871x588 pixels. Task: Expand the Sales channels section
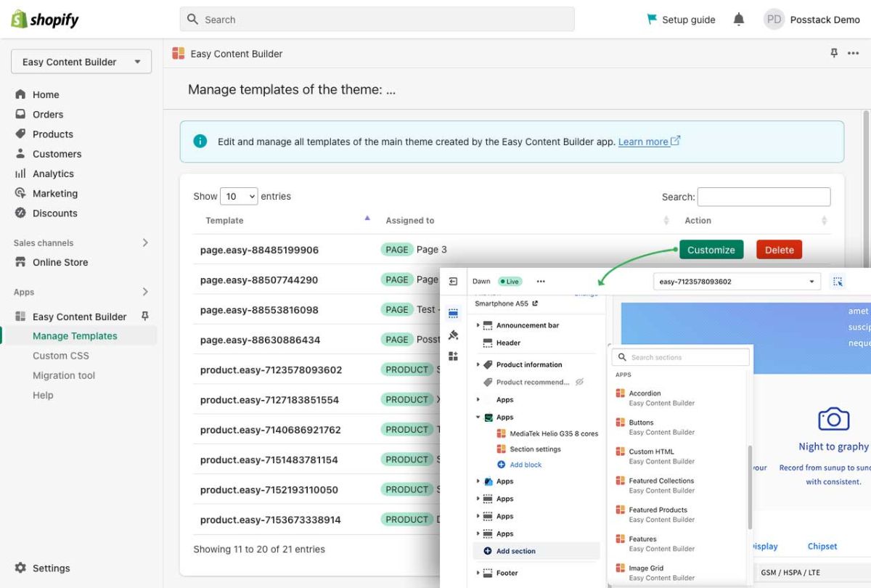point(145,243)
